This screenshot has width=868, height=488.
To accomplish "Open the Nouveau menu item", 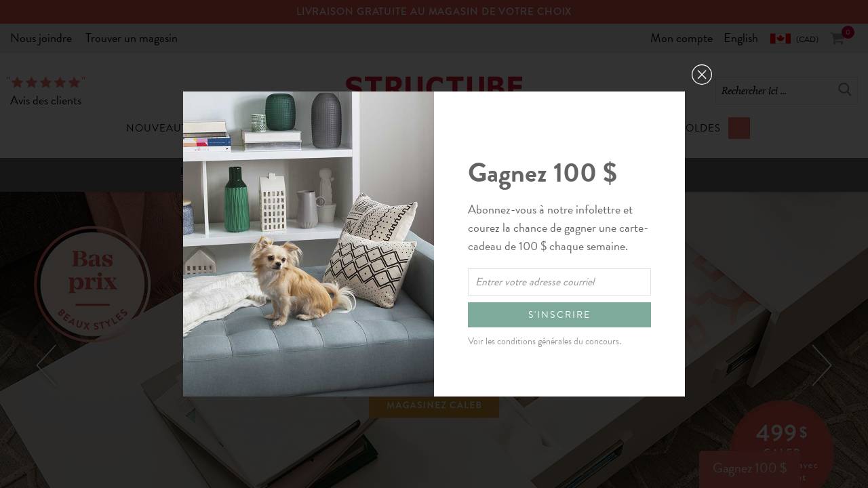I will (154, 128).
